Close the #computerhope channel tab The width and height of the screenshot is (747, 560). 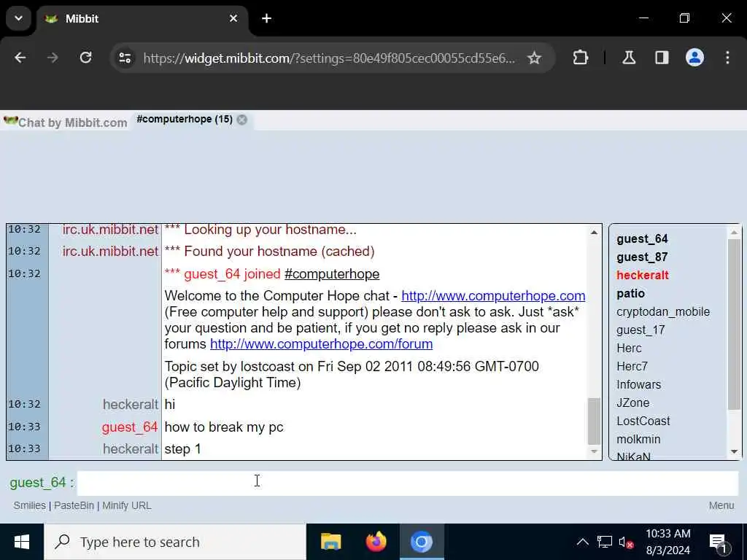242,120
